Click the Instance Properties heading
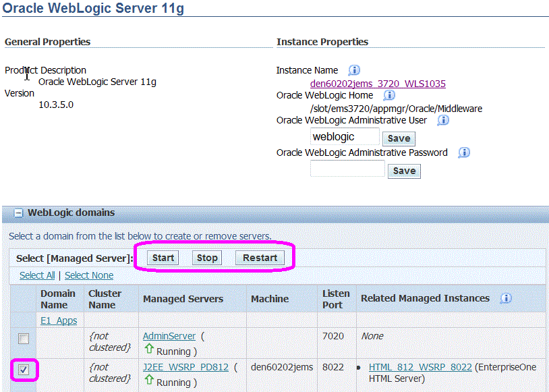This screenshot has height=392, width=549. point(322,42)
